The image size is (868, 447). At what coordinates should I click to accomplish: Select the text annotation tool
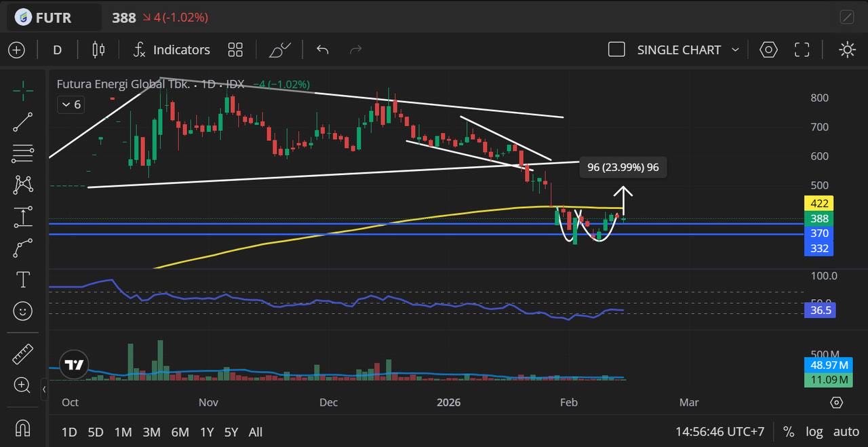23,279
